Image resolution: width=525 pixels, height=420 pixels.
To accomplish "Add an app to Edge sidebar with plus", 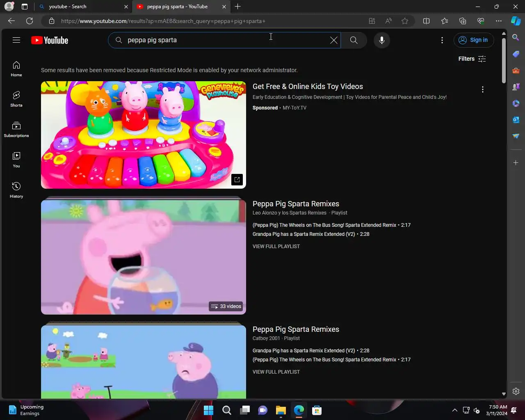I will 516,163.
